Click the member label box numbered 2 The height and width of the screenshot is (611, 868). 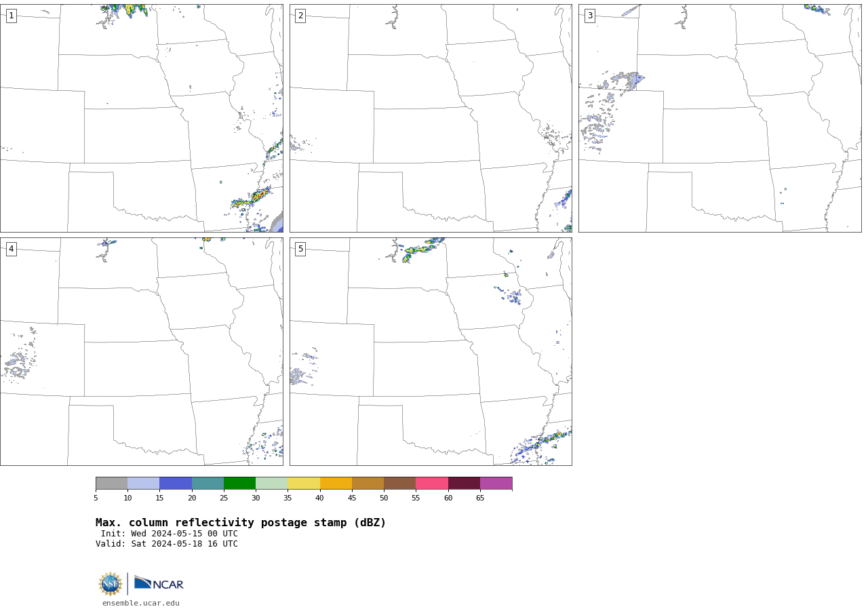[x=300, y=16]
